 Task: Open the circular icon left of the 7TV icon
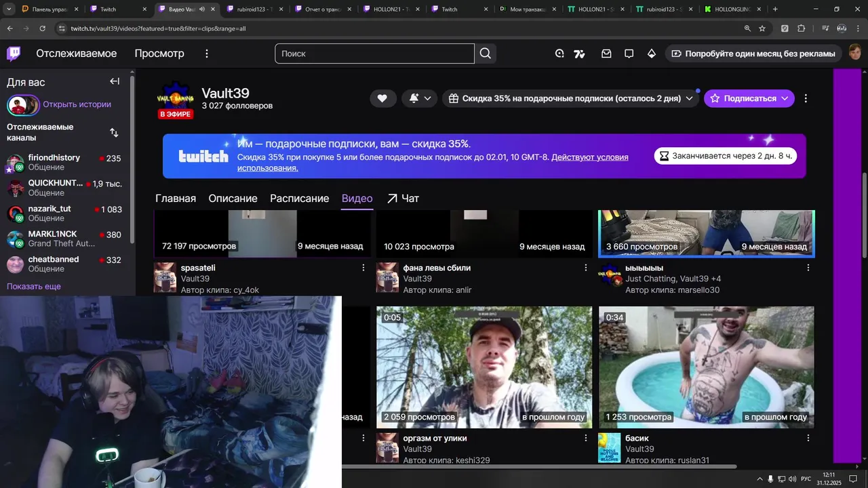(x=559, y=54)
